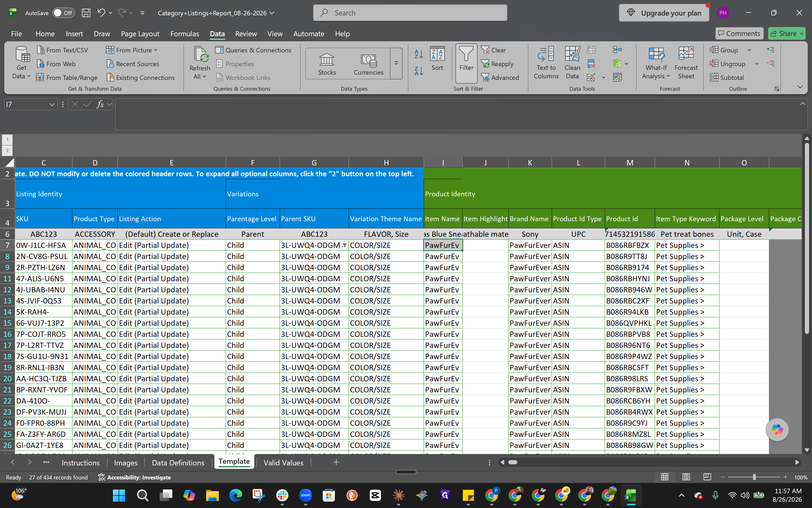Click outline level 1 button
812x508 pixels.
pos(7,140)
